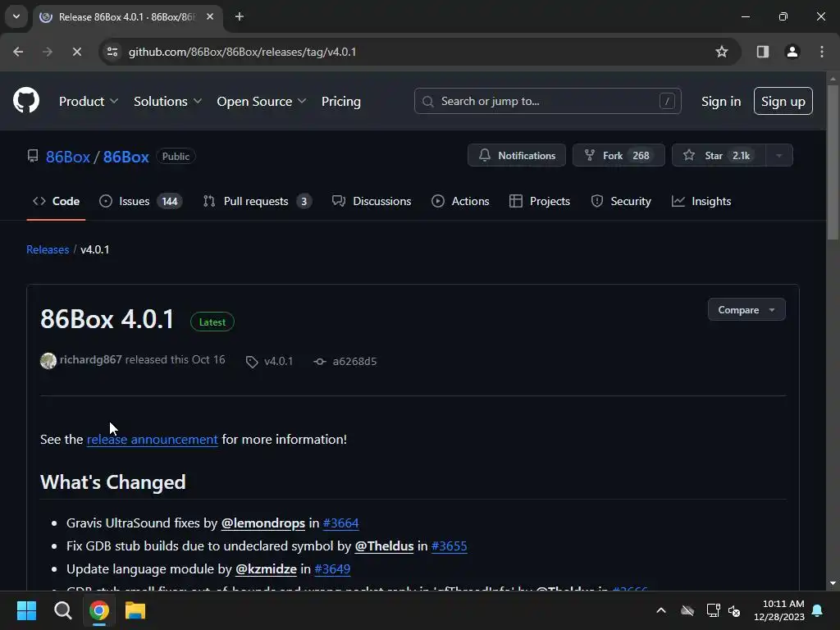The image size is (840, 630).
Task: Open @lemondrops profile link
Action: tap(263, 523)
